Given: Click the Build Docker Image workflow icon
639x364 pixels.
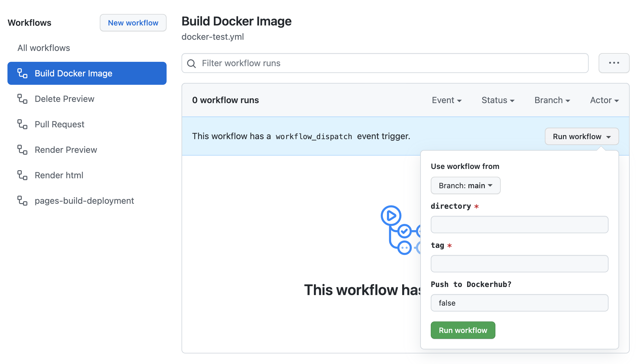Looking at the screenshot, I should (x=22, y=73).
